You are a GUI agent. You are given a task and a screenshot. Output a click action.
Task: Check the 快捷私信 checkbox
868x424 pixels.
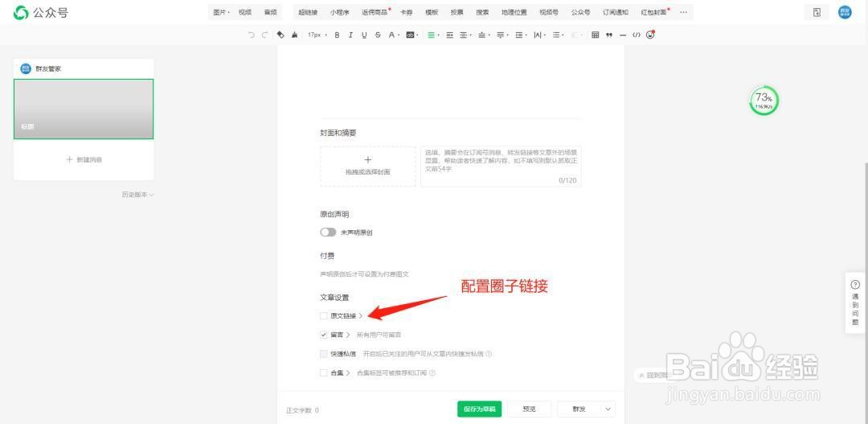point(324,354)
